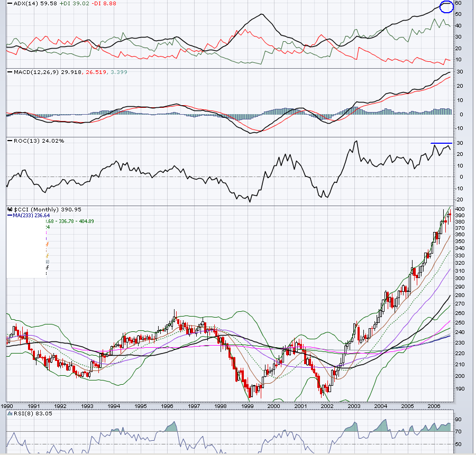Screen dimensions: 476x455
Task: Click the 2004 year label on time axis
Action: pos(380,406)
